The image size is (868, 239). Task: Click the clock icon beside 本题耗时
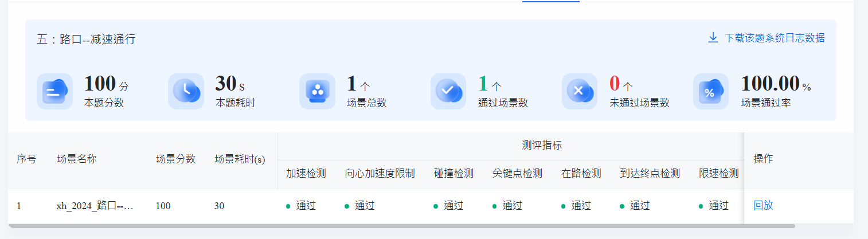186,91
